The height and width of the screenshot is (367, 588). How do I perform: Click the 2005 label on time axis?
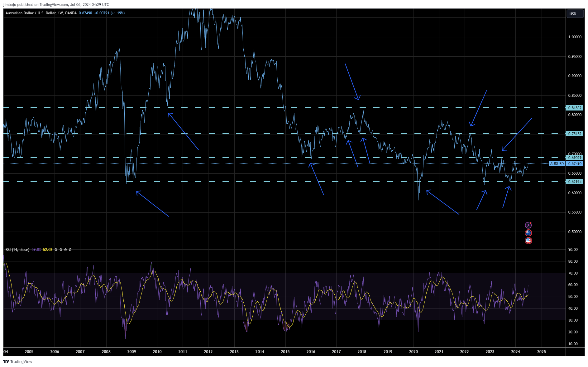tap(29, 352)
